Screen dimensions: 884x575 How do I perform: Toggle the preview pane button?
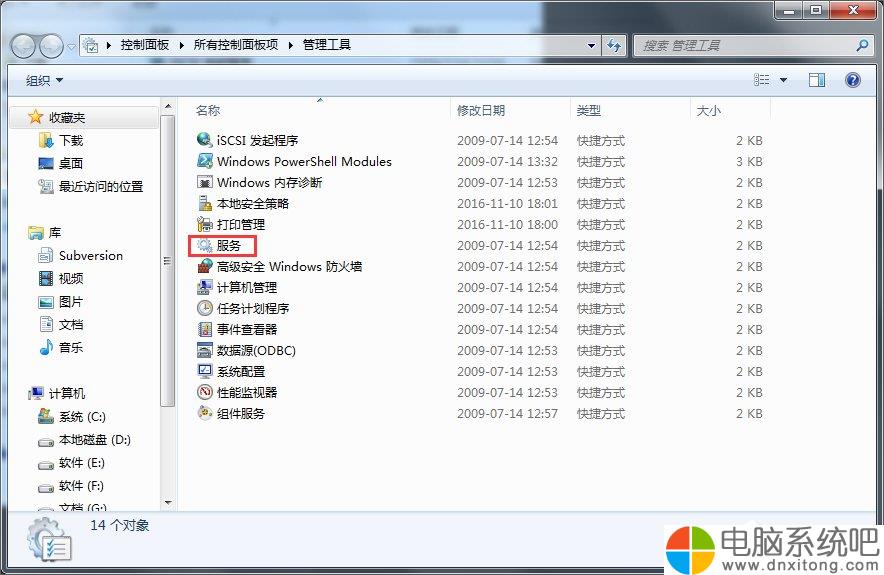817,80
